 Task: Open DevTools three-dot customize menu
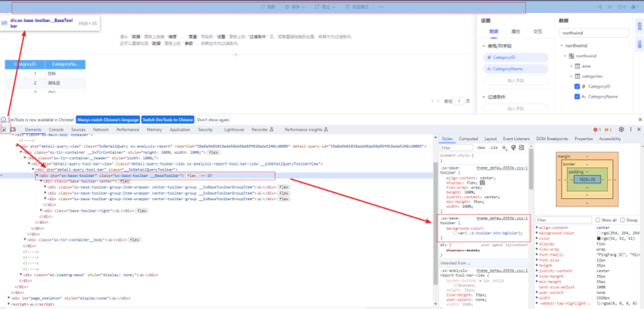pyautogui.click(x=630, y=129)
